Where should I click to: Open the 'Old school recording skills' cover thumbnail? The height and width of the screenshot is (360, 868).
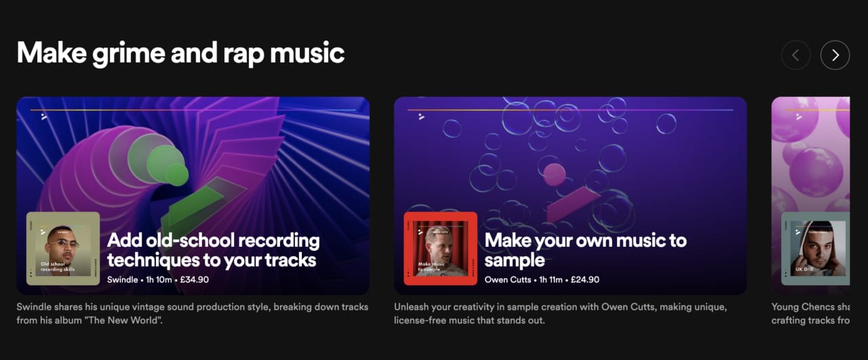tap(63, 248)
